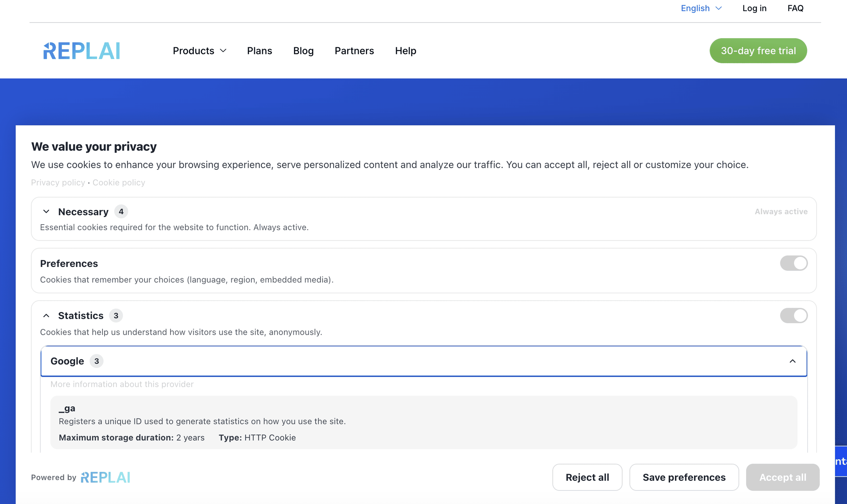Open the Help menu item
Screen dimensions: 847x504
tap(406, 51)
